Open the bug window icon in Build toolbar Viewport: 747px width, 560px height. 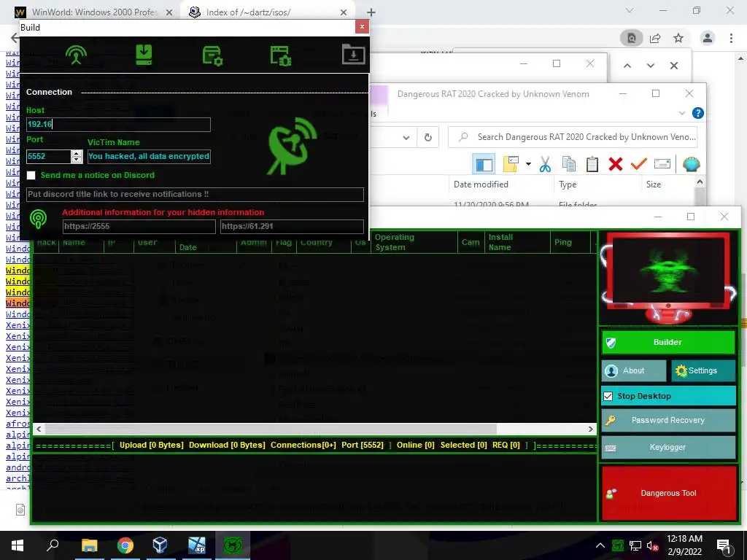pos(280,55)
